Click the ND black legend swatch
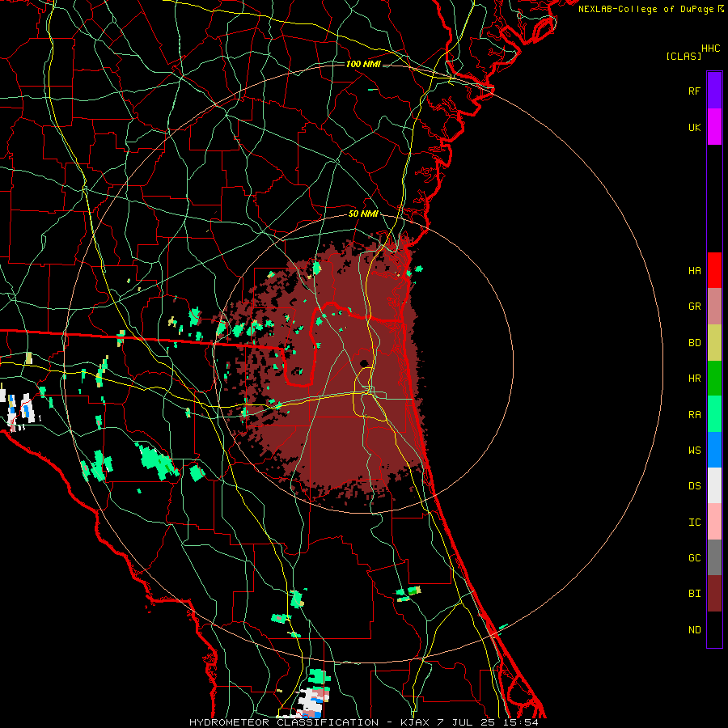The image size is (728, 728). [714, 629]
